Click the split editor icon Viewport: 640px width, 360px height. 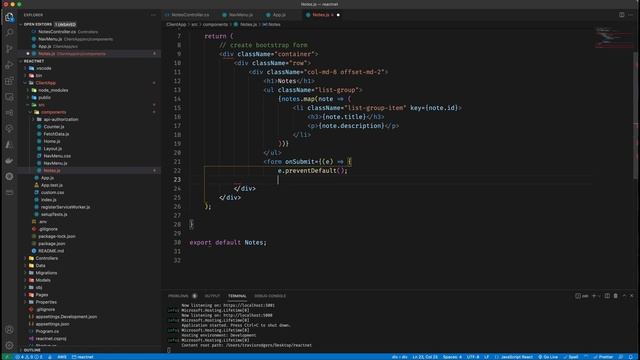(621, 15)
